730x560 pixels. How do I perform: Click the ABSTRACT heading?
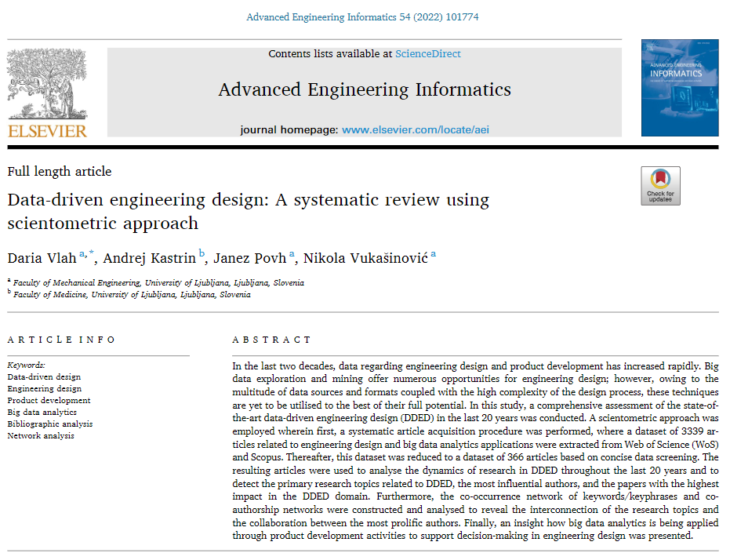tap(271, 340)
